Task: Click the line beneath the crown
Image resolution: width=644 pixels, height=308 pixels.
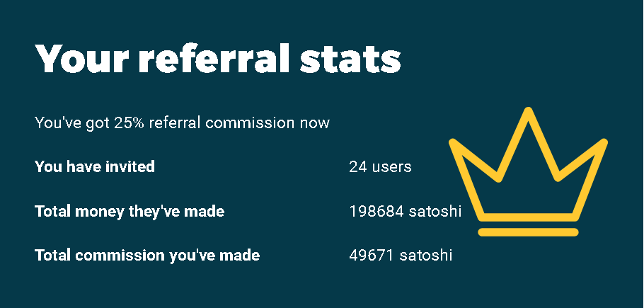Action: [x=528, y=232]
